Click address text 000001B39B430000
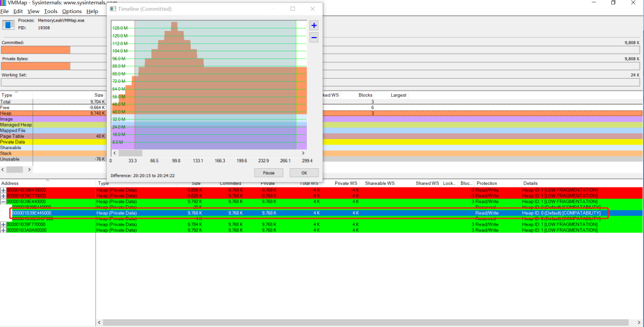644x327 pixels. (x=26, y=190)
